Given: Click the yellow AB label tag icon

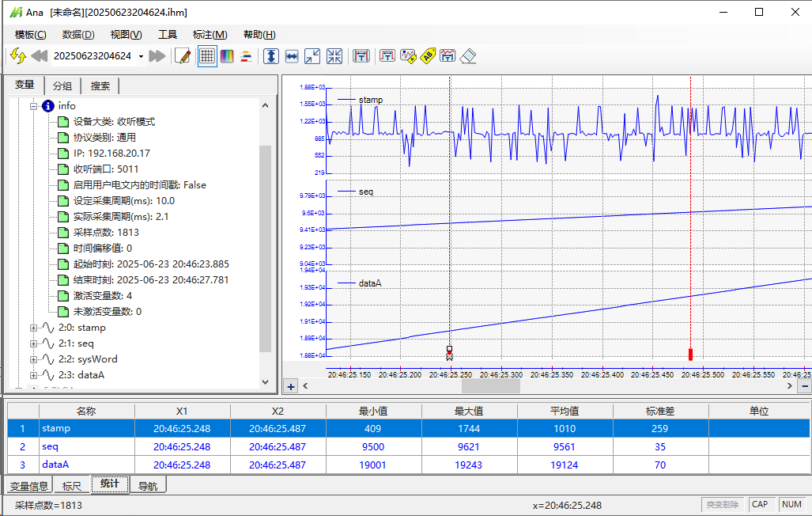Looking at the screenshot, I should click(x=428, y=56).
